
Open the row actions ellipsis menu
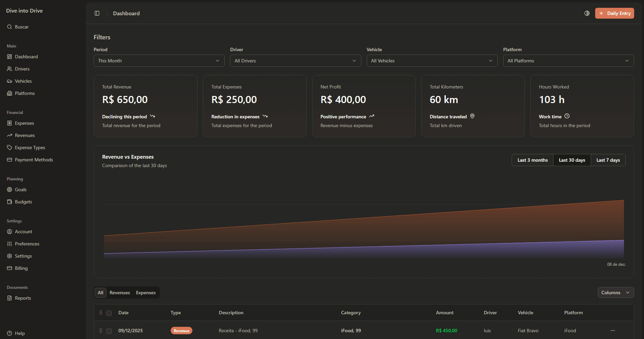click(613, 331)
